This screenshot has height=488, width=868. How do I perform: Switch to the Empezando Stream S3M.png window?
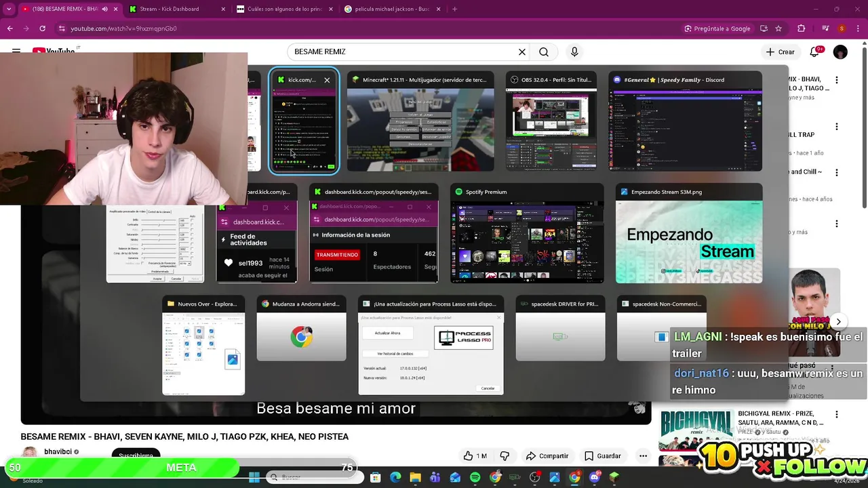[x=689, y=234]
